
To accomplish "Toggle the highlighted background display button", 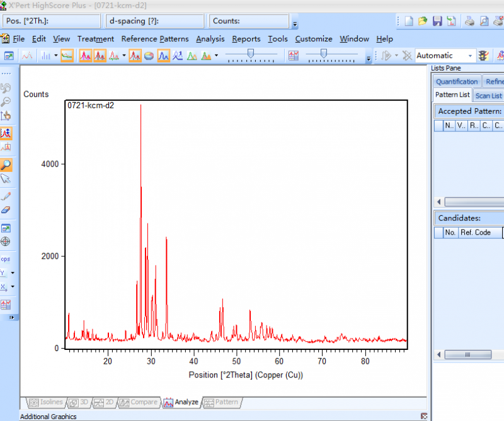I will 67,55.
